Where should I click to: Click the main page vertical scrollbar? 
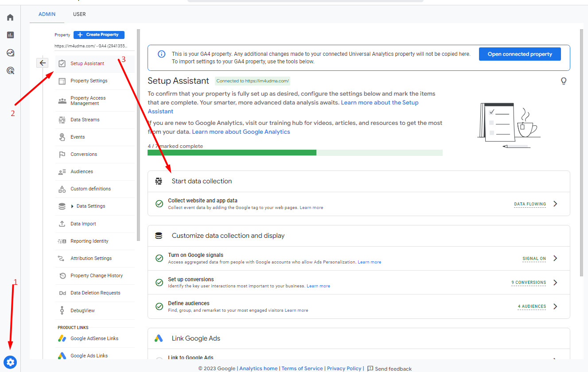tap(581, 153)
